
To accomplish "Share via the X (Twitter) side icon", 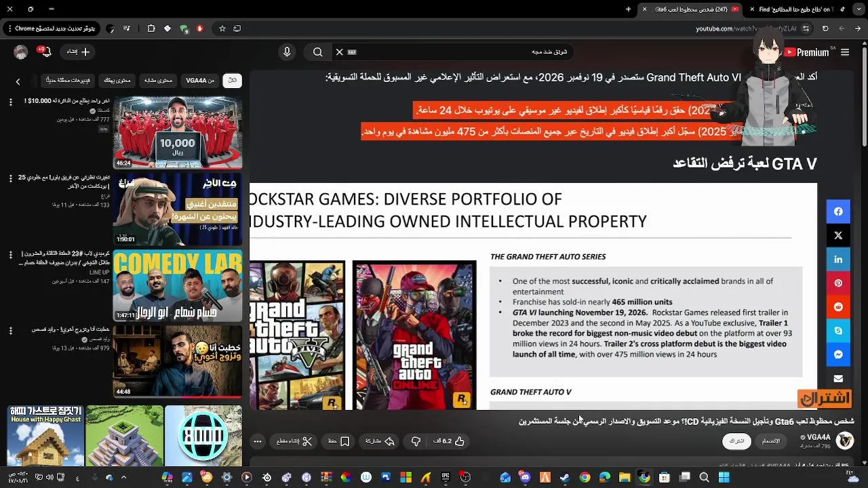I will pos(838,235).
